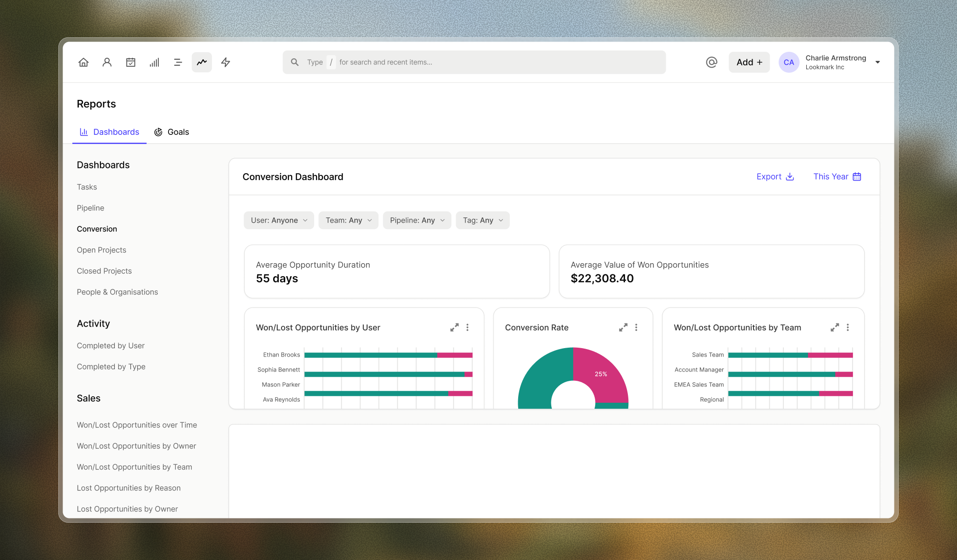Viewport: 957px width, 560px height.
Task: Open the Pipeline bars icon in navbar
Action: pos(154,62)
